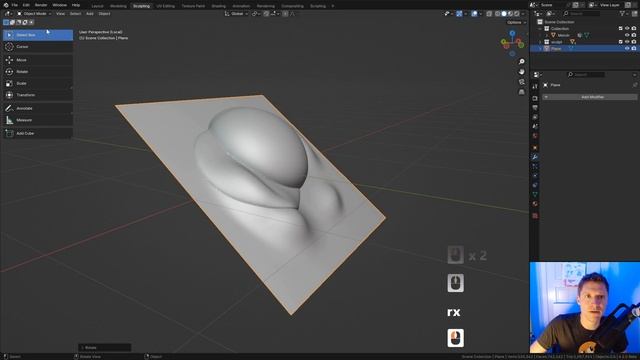The width and height of the screenshot is (640, 360).
Task: Open the World properties tab icon
Action: pyautogui.click(x=535, y=136)
